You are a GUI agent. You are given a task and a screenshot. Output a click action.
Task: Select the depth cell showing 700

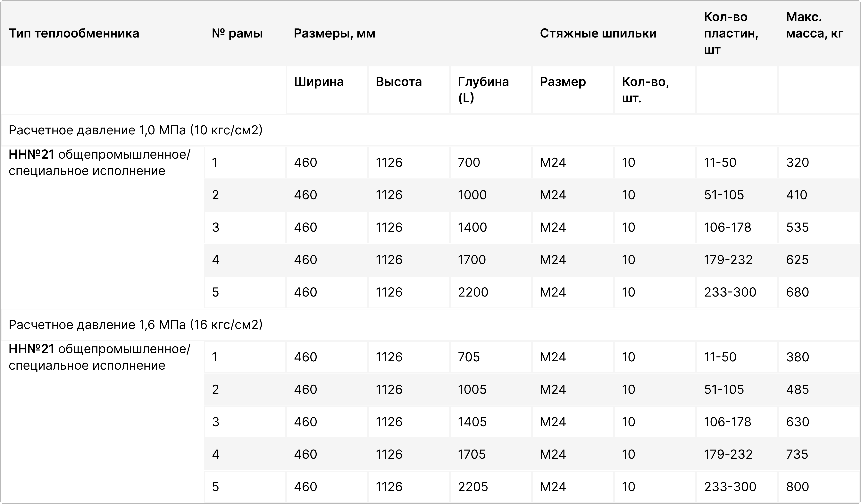pos(469,163)
